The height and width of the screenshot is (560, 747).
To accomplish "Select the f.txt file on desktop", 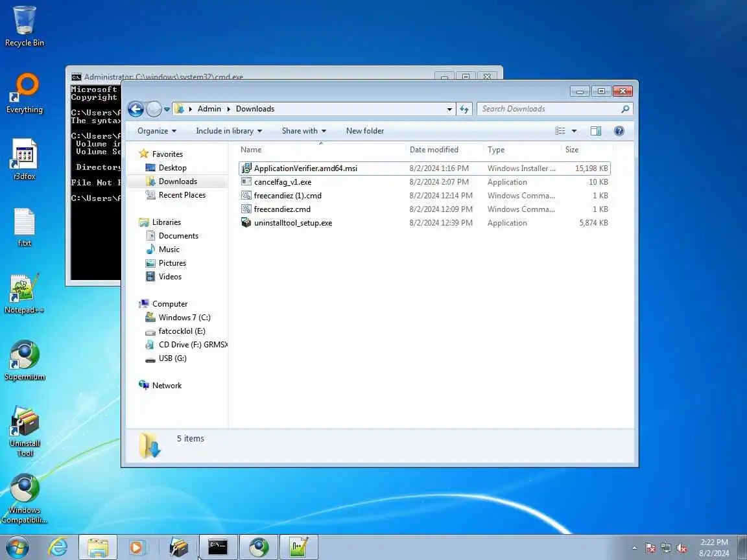I will (24, 227).
